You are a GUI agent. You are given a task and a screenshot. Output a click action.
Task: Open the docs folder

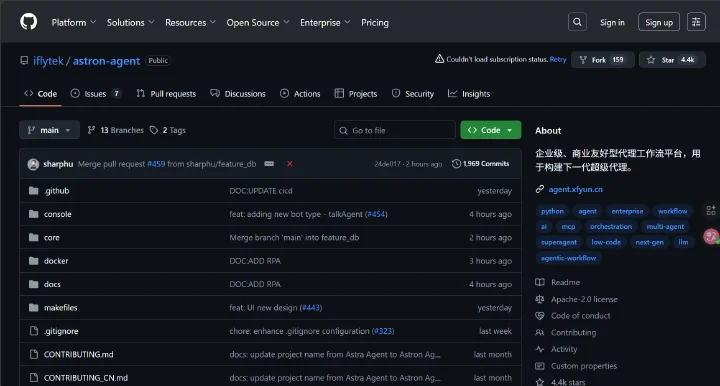click(52, 285)
